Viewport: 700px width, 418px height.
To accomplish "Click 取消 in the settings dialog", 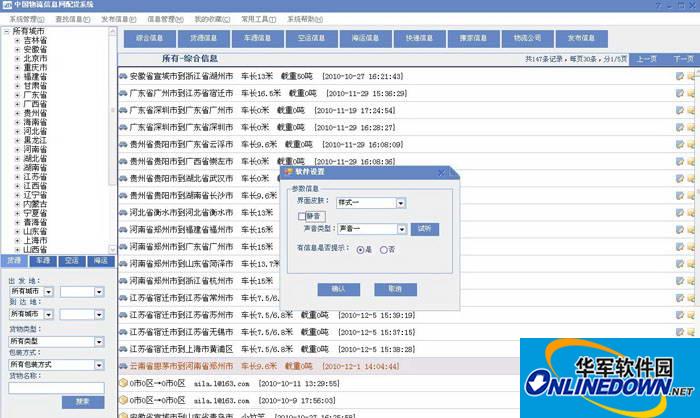I will [x=395, y=289].
